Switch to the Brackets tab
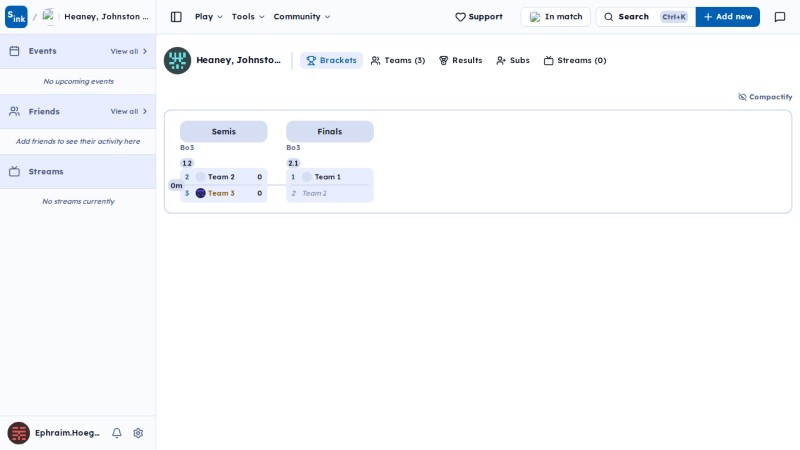 pyautogui.click(x=331, y=60)
